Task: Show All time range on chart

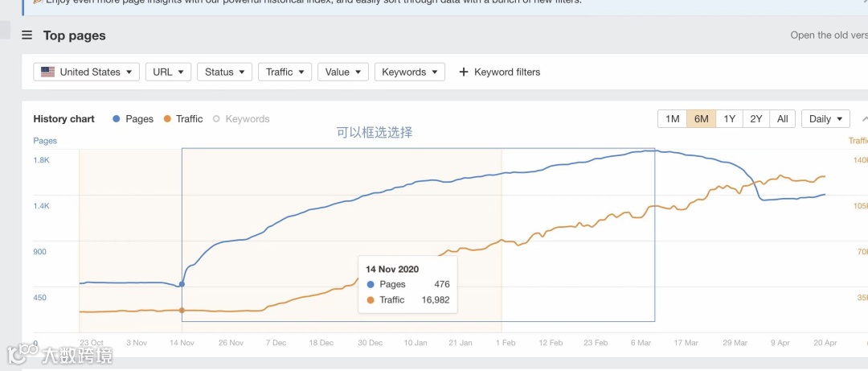Action: coord(782,119)
